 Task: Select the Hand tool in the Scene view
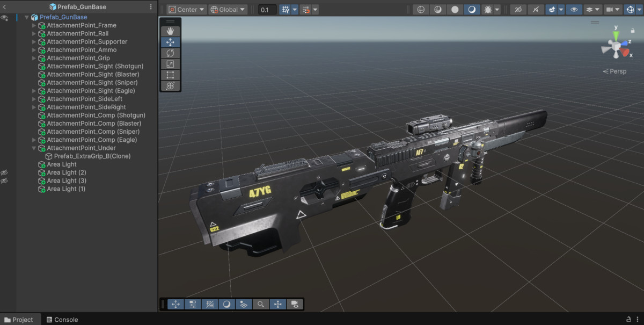pos(170,31)
